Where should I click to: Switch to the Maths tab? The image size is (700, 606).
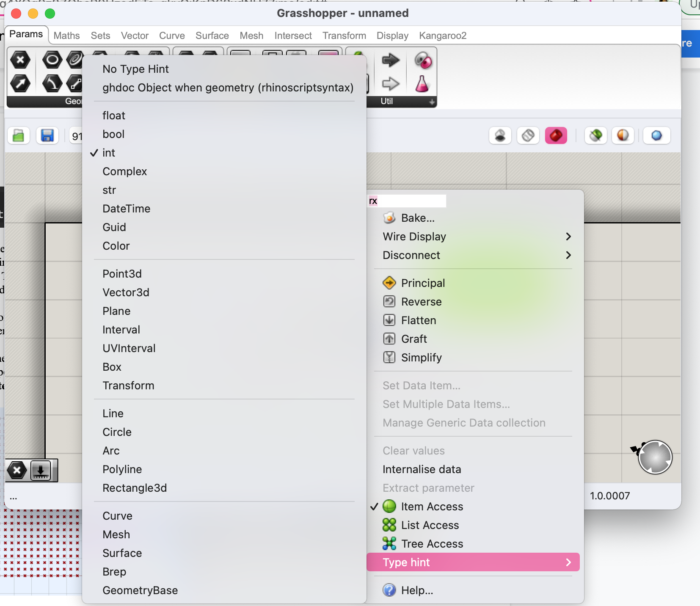[x=66, y=36]
